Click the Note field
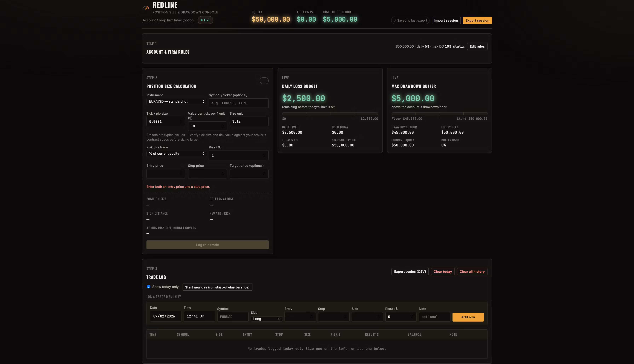Screen dimensions: 634x364 434,317
